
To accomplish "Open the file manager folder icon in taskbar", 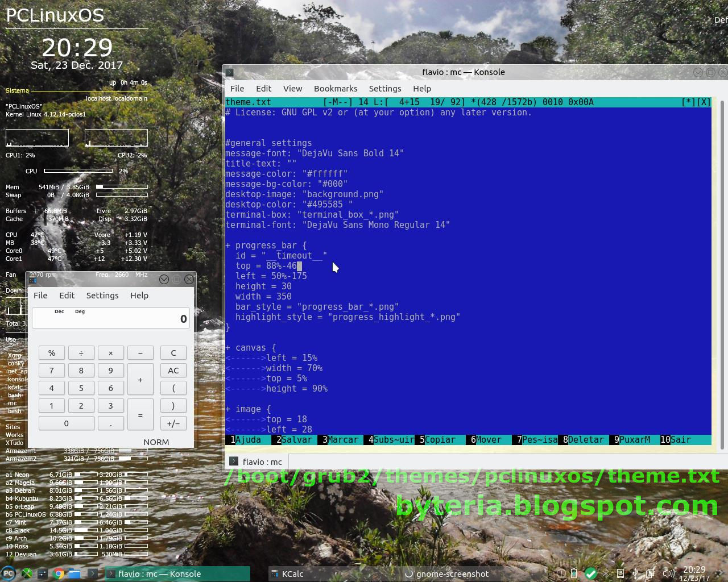I will [74, 574].
